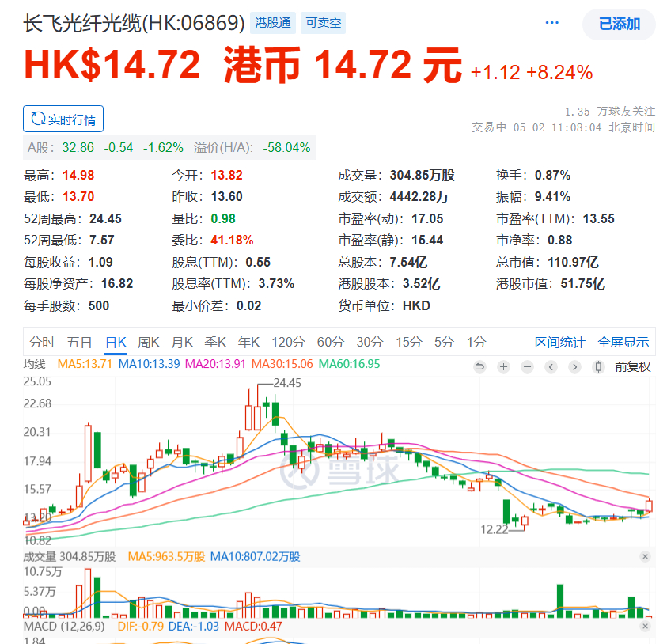
Task: Switch to the 60分 chart tab
Action: pos(331,342)
